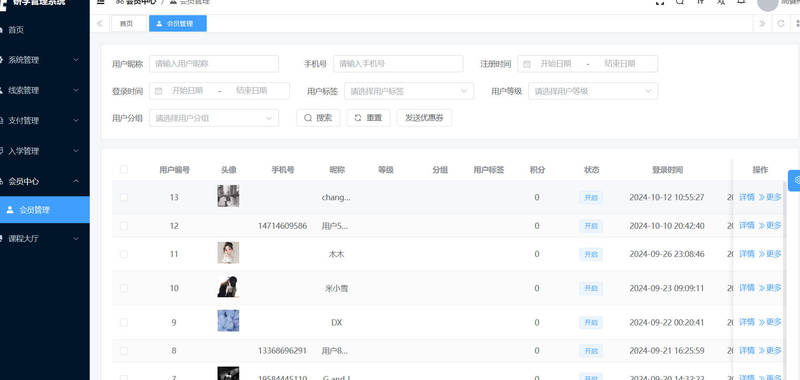
Task: Click the 重置 button
Action: click(368, 118)
